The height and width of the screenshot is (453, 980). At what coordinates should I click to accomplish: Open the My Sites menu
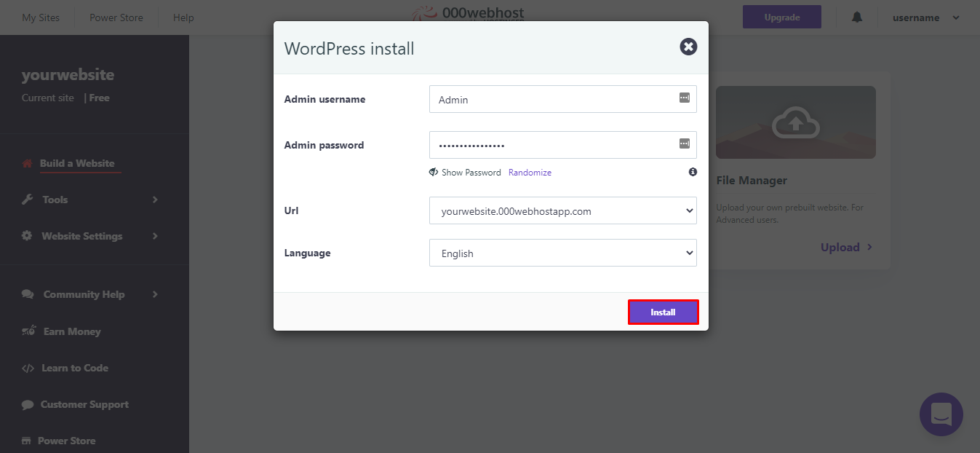click(x=40, y=17)
